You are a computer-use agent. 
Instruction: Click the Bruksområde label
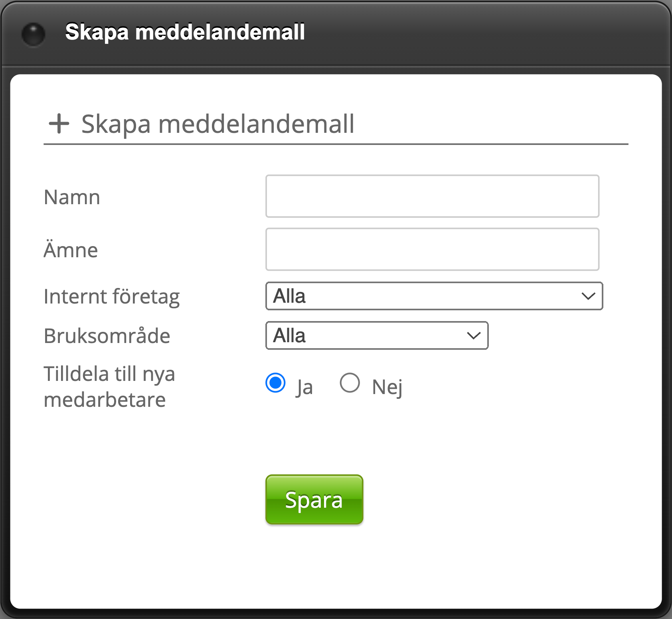point(107,336)
